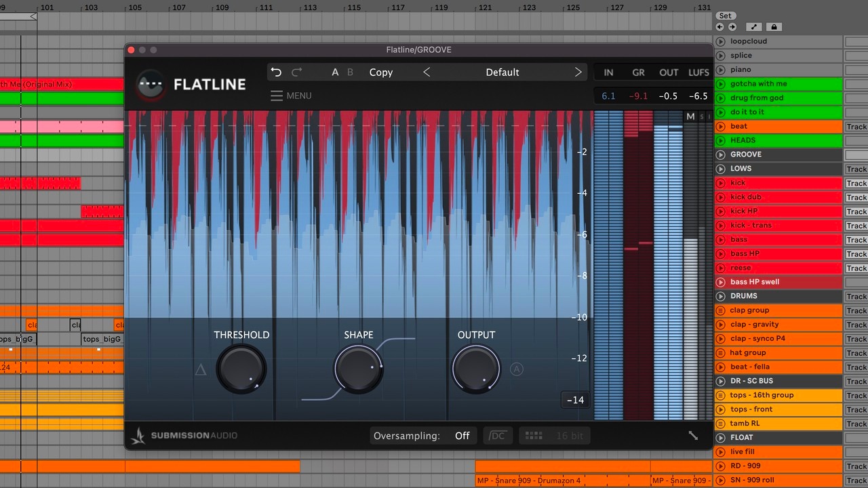The image size is (868, 488).
Task: Enable the auto output gain 'A' icon
Action: point(517,369)
